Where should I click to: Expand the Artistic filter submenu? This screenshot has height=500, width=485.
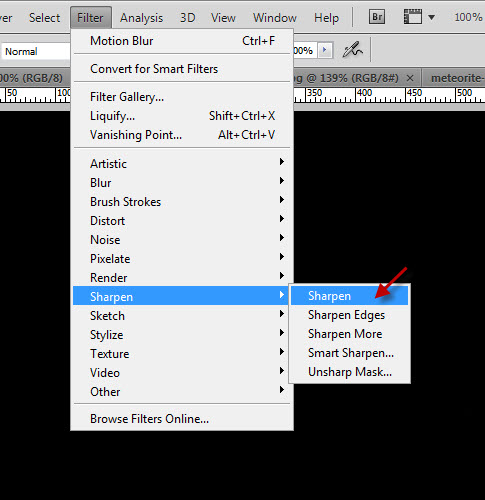[182, 164]
